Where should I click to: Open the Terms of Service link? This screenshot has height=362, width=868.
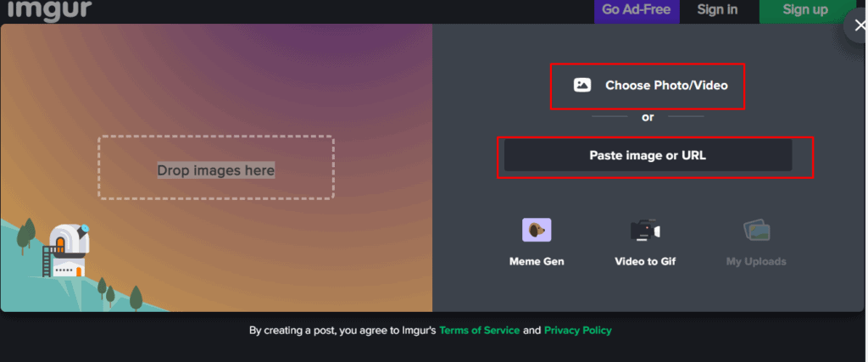[479, 331]
